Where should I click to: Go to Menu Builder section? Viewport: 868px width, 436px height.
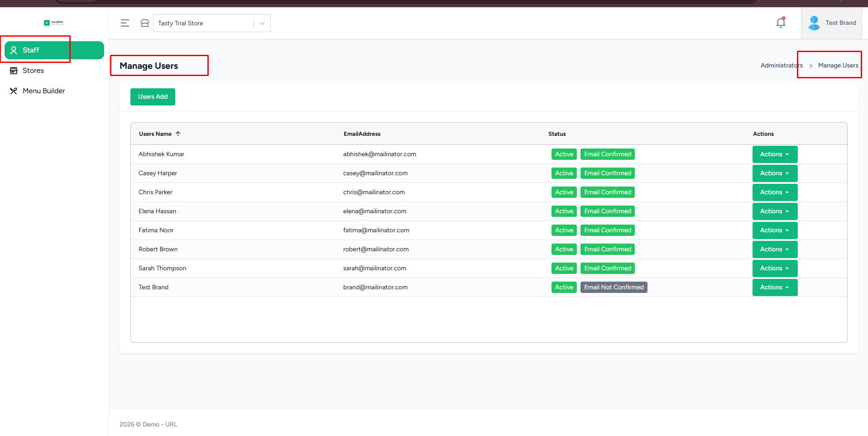pyautogui.click(x=44, y=91)
